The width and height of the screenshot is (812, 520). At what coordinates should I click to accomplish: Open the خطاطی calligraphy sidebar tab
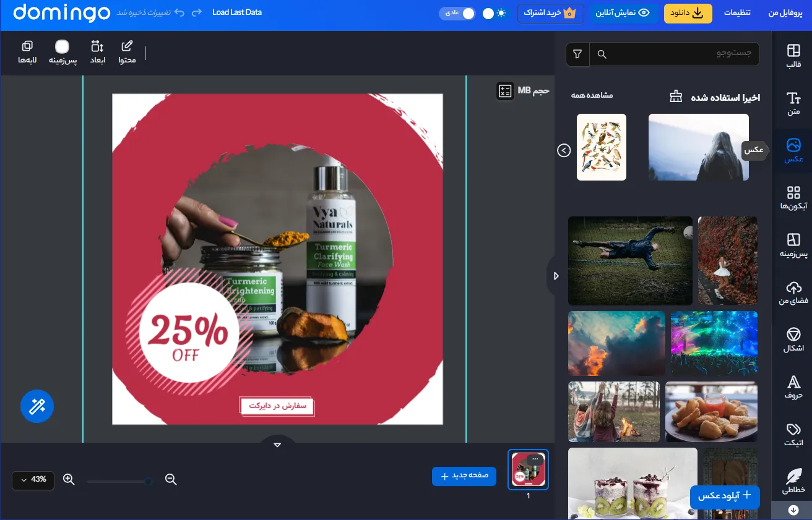[793, 482]
